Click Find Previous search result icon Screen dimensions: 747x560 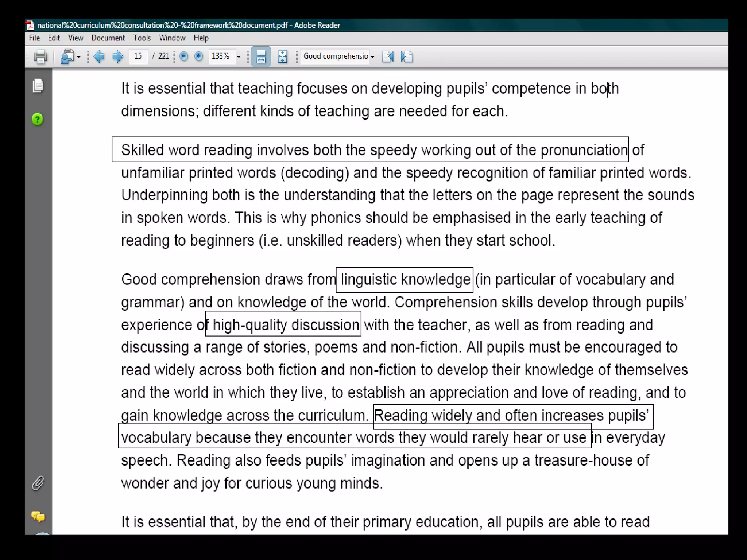point(388,57)
